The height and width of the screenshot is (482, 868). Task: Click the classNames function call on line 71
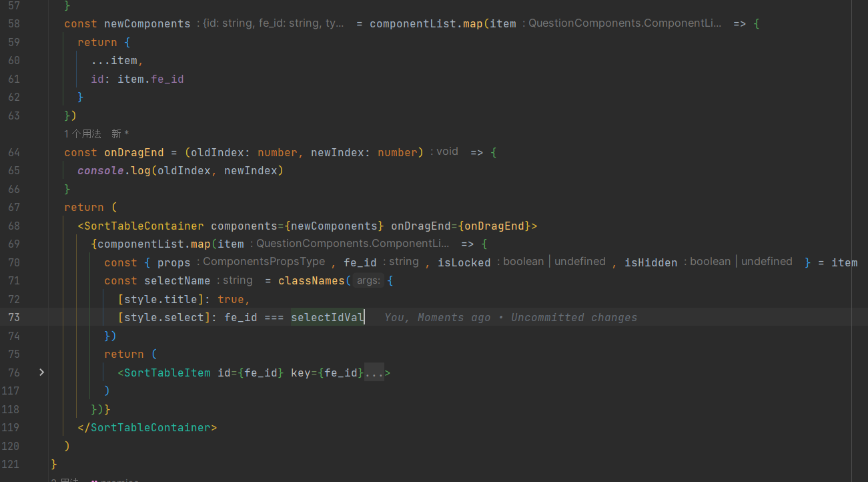point(311,280)
